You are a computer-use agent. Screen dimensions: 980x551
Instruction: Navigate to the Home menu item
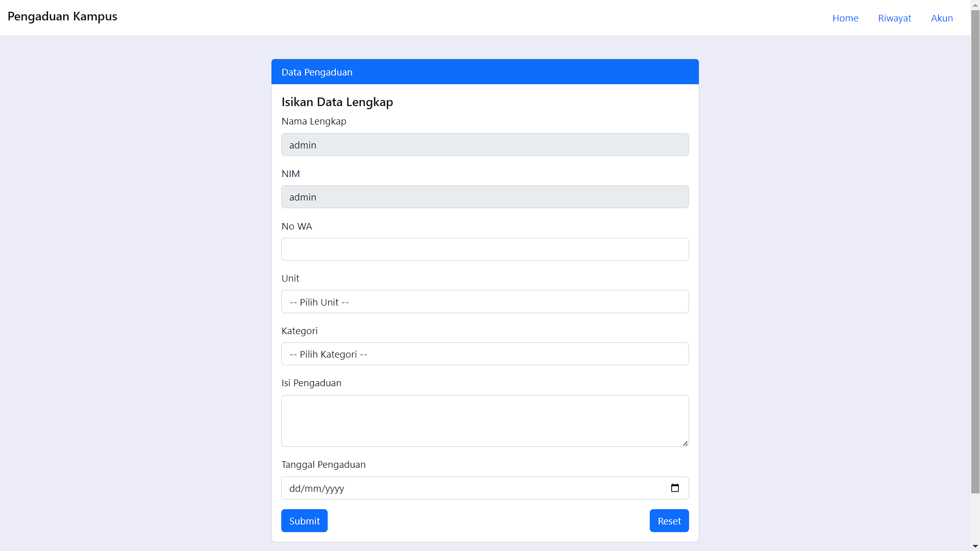coord(845,18)
